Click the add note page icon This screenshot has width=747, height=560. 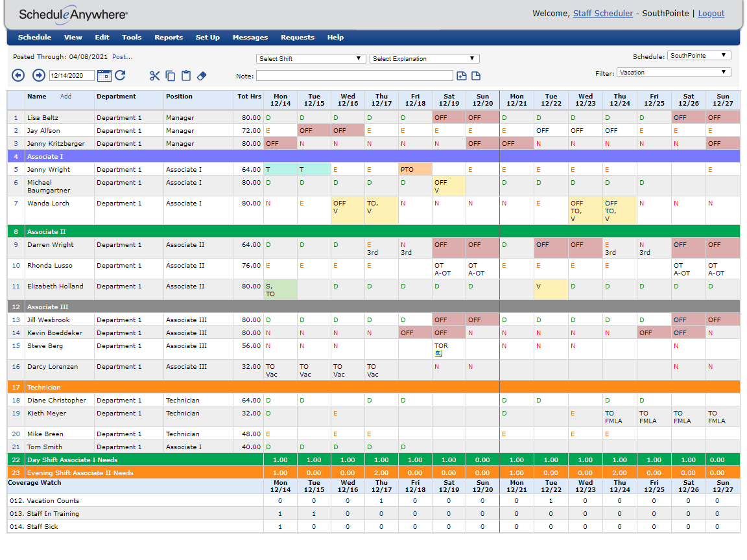[x=462, y=76]
